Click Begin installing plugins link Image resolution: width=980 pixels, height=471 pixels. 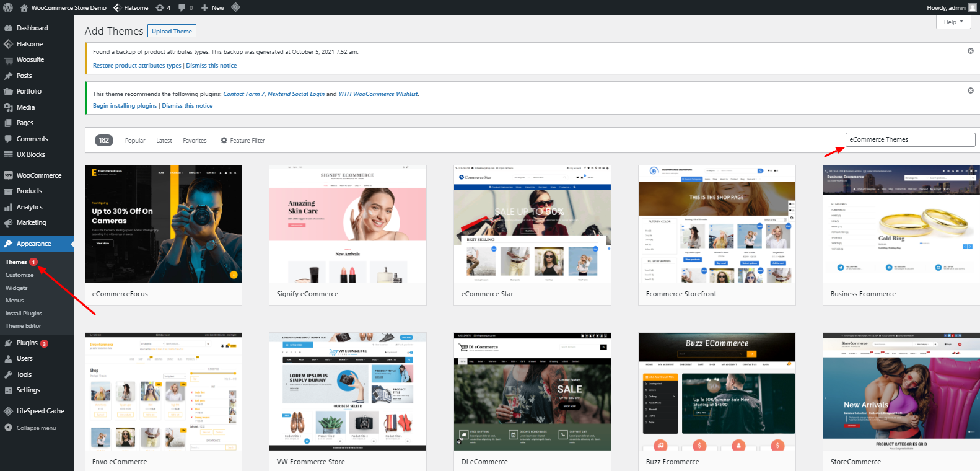125,106
